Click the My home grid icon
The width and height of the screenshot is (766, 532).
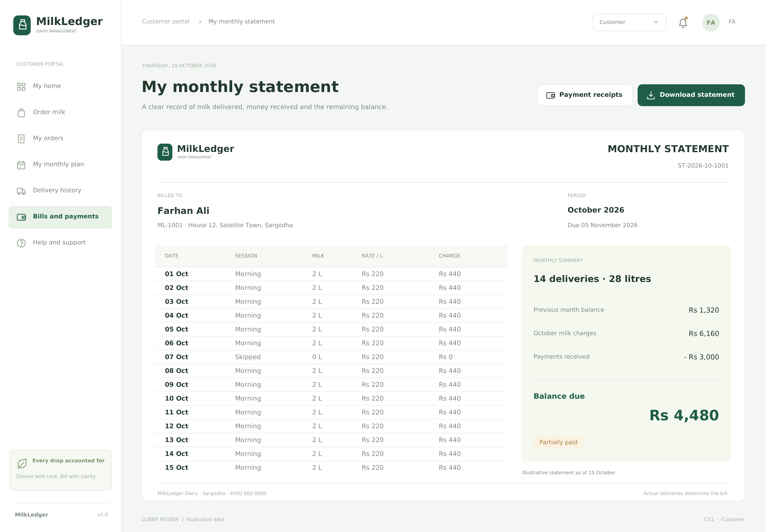(x=21, y=87)
